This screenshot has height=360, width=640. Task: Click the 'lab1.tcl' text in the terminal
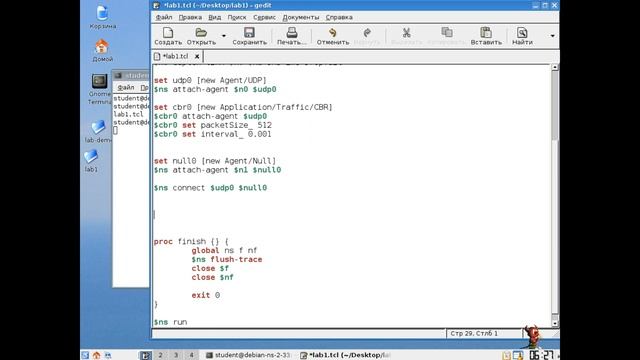129,115
